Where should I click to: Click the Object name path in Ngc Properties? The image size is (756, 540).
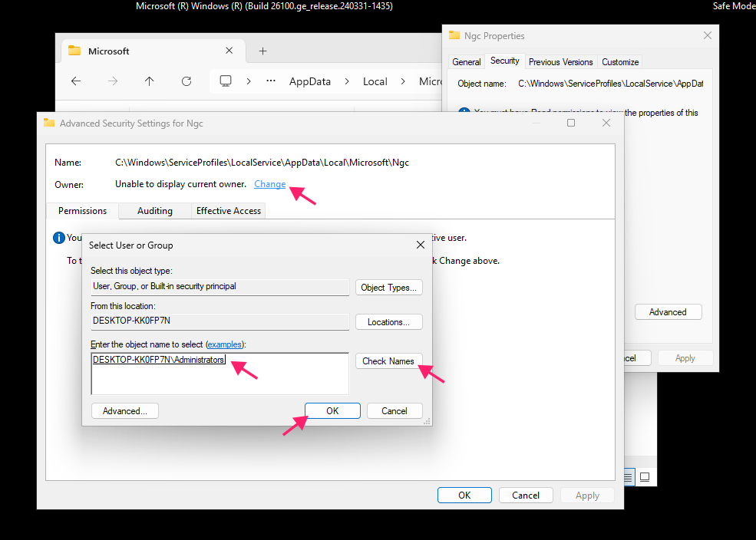click(x=610, y=84)
